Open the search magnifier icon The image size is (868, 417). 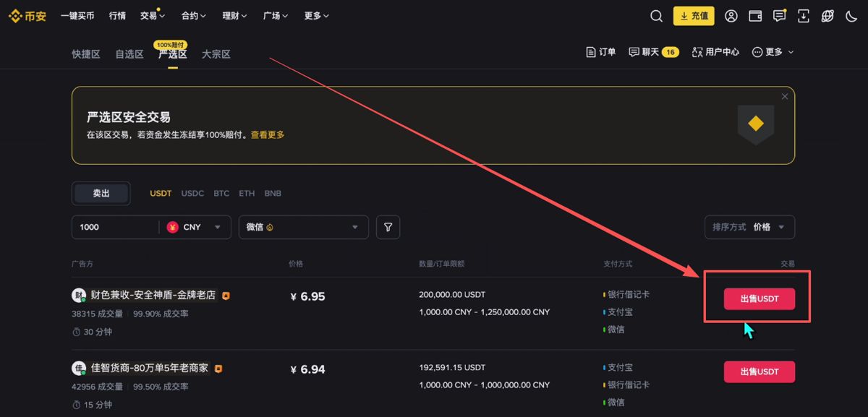tap(655, 15)
